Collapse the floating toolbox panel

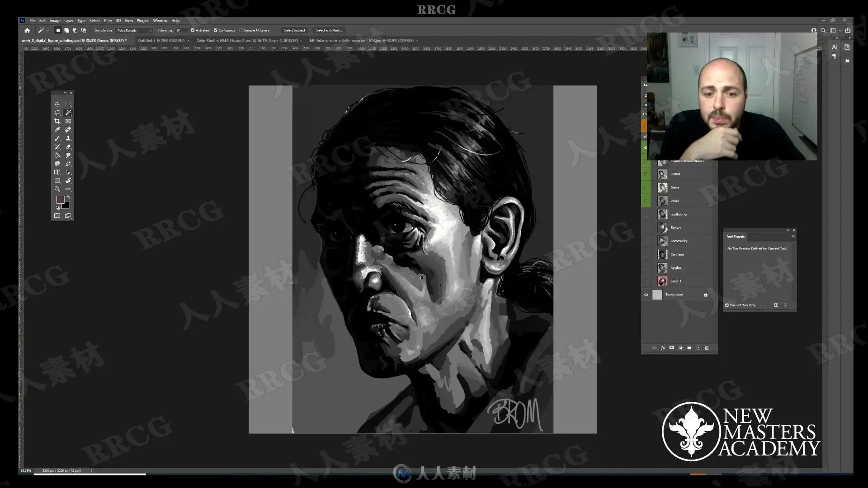(x=66, y=93)
